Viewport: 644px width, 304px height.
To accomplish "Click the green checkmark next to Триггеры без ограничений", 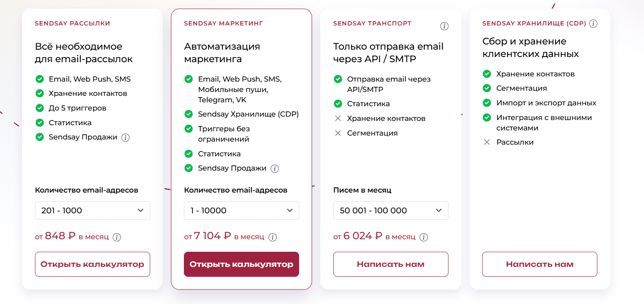I will pyautogui.click(x=189, y=129).
